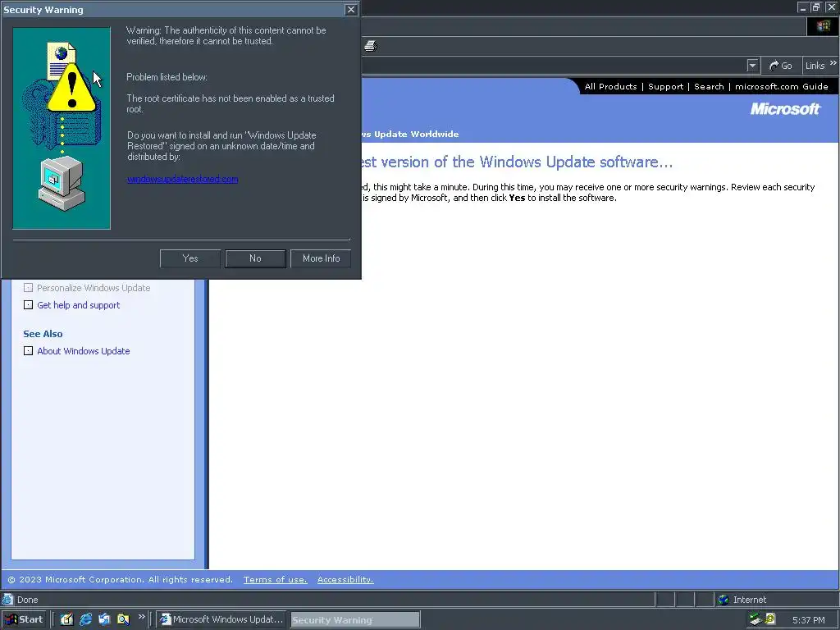
Task: Close the Security Warning dialog
Action: tap(351, 10)
